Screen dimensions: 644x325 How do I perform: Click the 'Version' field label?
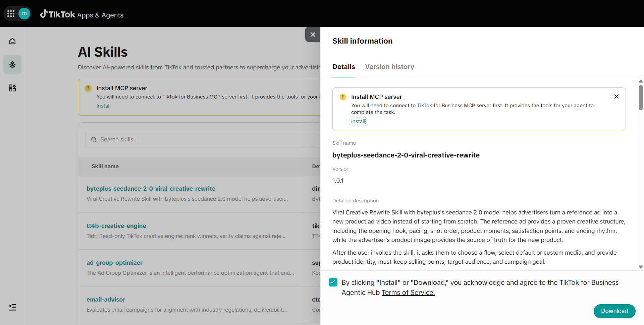(341, 169)
